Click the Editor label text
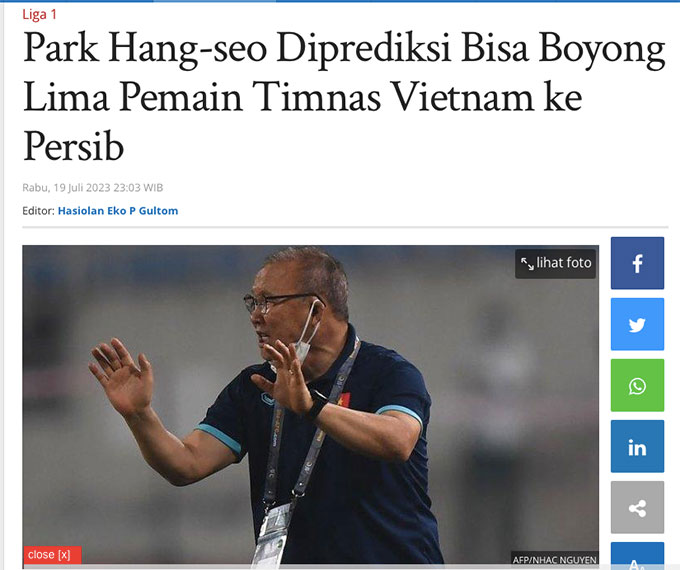Viewport: 680px width, 570px height. point(38,211)
